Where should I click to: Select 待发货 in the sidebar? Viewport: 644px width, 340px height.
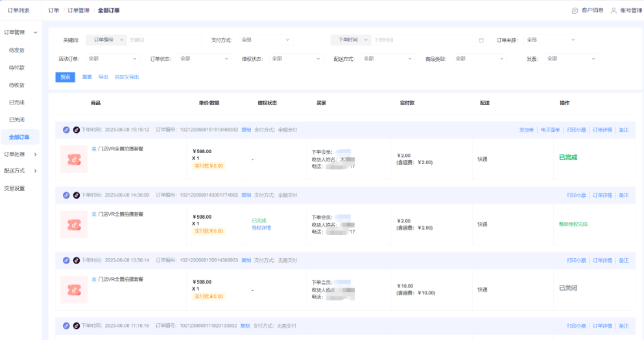(17, 50)
